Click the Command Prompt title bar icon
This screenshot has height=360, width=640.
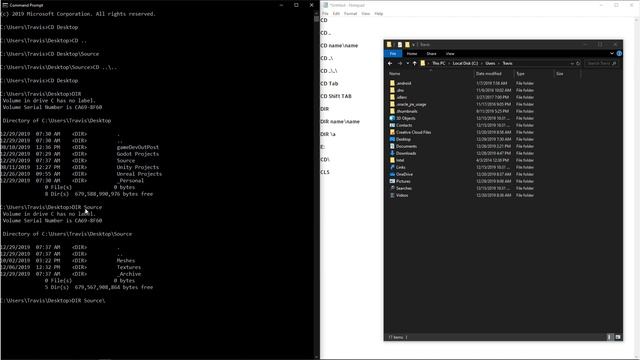pos(5,5)
